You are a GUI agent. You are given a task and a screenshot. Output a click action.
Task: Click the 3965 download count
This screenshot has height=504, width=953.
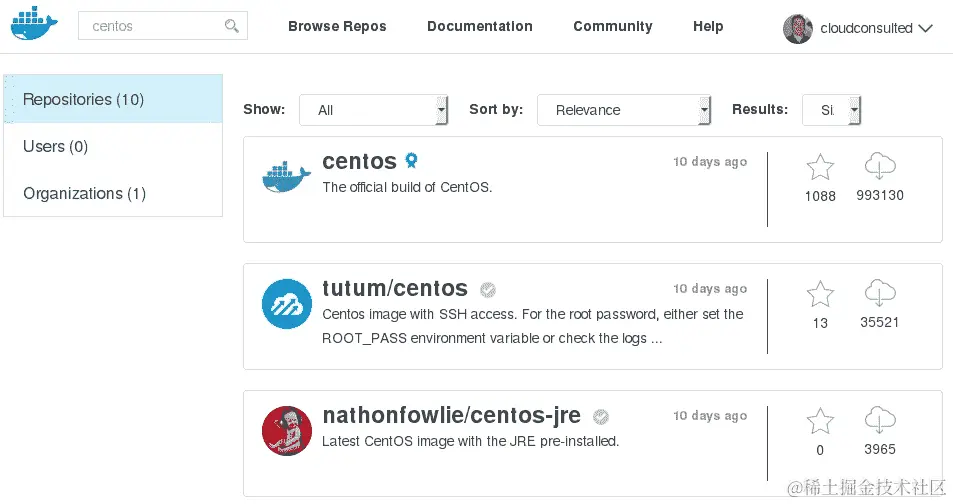879,449
